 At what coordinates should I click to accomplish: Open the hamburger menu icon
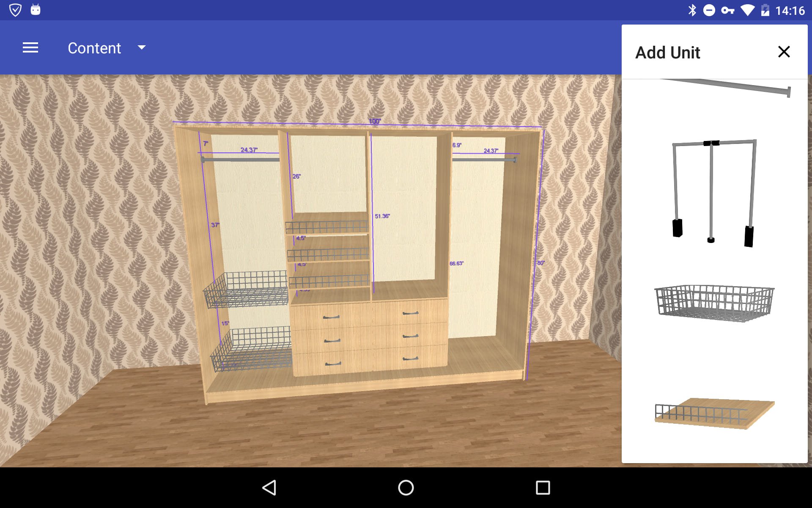tap(30, 48)
